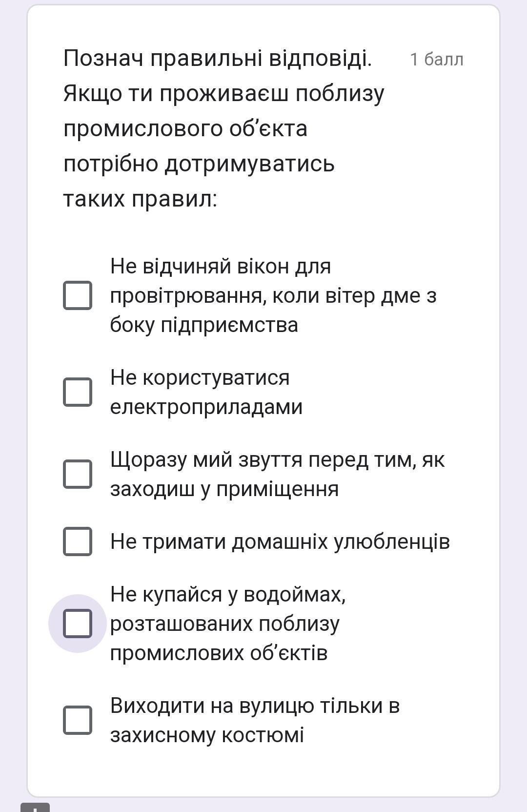Select 'Щоразу мий звуття' checkbox
This screenshot has width=527, height=812.
pyautogui.click(x=78, y=474)
